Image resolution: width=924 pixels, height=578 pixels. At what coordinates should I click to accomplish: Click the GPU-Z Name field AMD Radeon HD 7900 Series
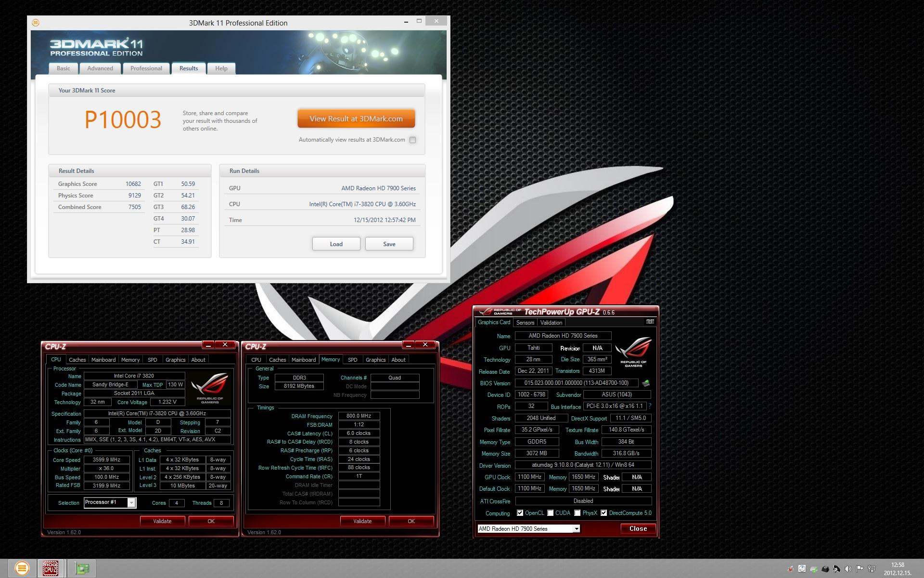tap(563, 336)
